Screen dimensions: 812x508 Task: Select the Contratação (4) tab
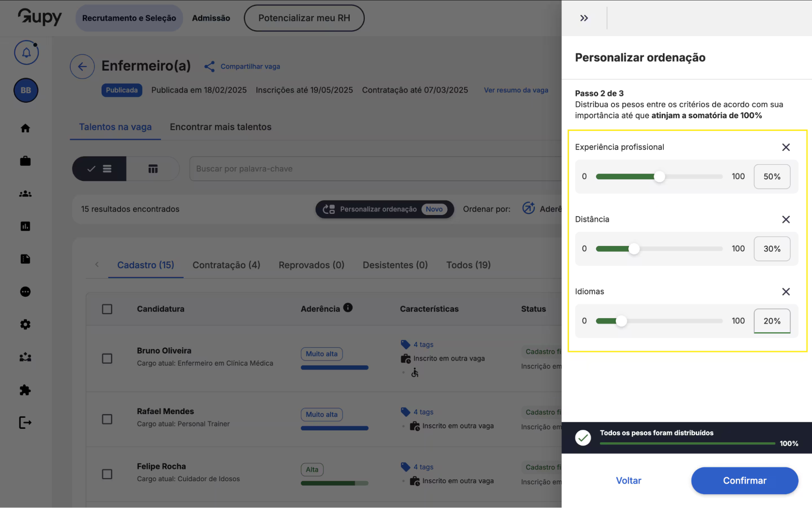(226, 265)
